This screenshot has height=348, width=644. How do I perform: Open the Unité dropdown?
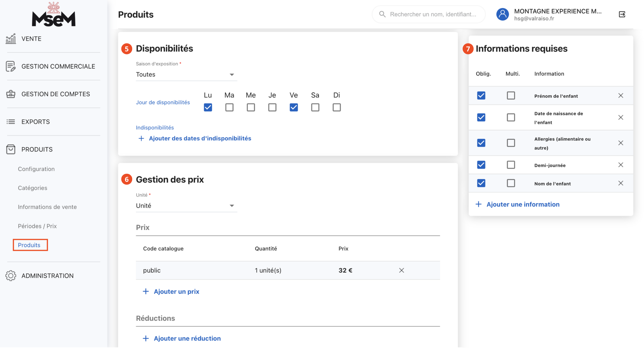click(x=186, y=206)
